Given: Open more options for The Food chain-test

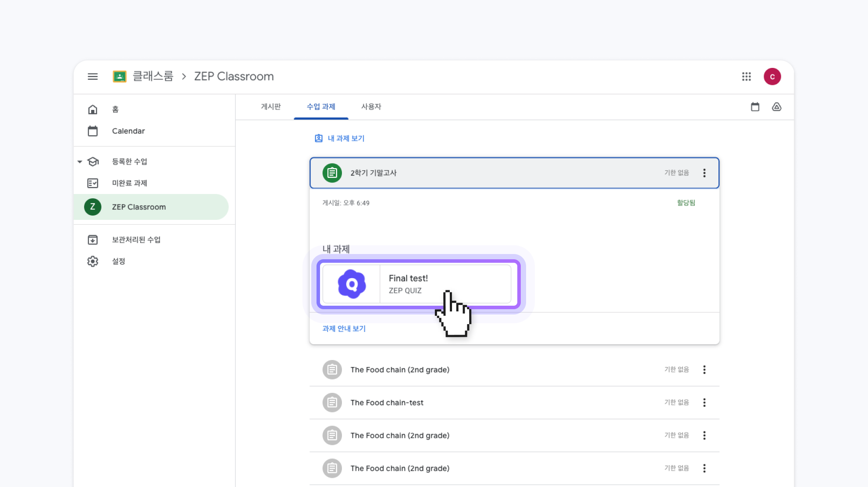Looking at the screenshot, I should [x=704, y=402].
